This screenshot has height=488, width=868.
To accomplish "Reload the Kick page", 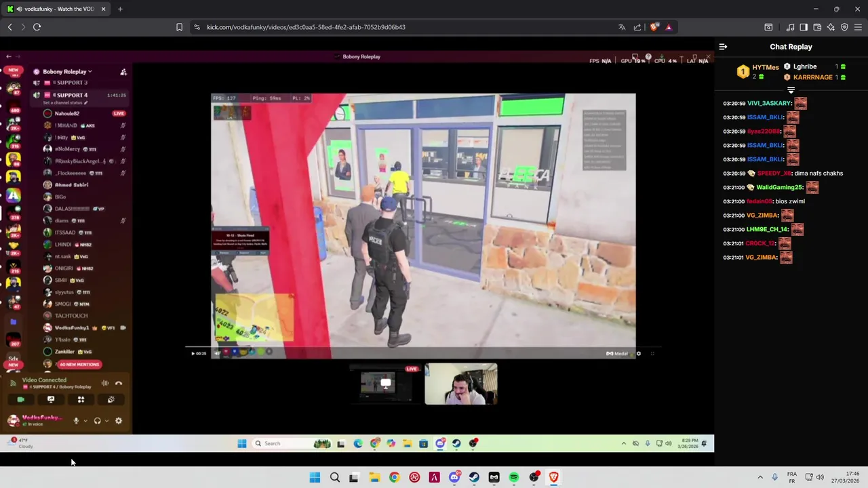I will point(37,27).
